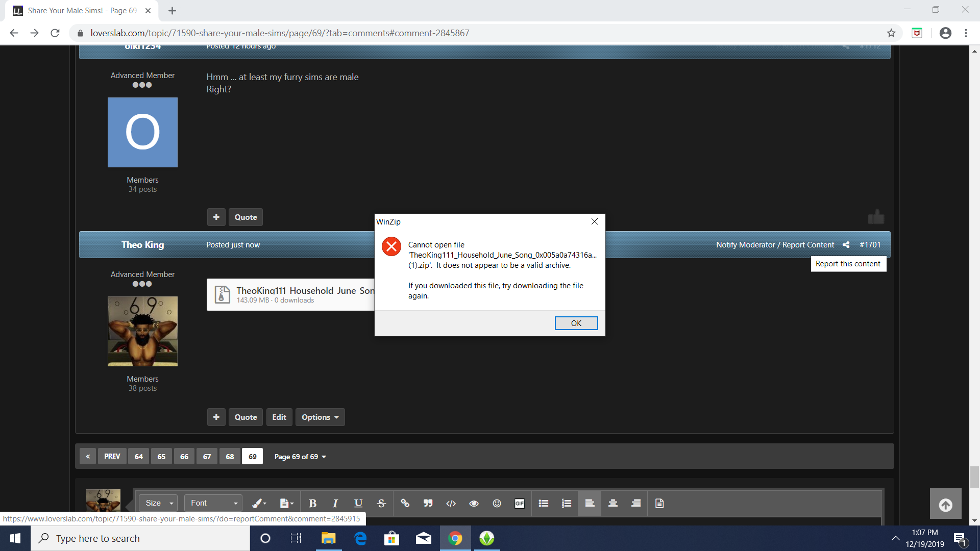Open the Font dropdown in the editor

click(x=213, y=503)
